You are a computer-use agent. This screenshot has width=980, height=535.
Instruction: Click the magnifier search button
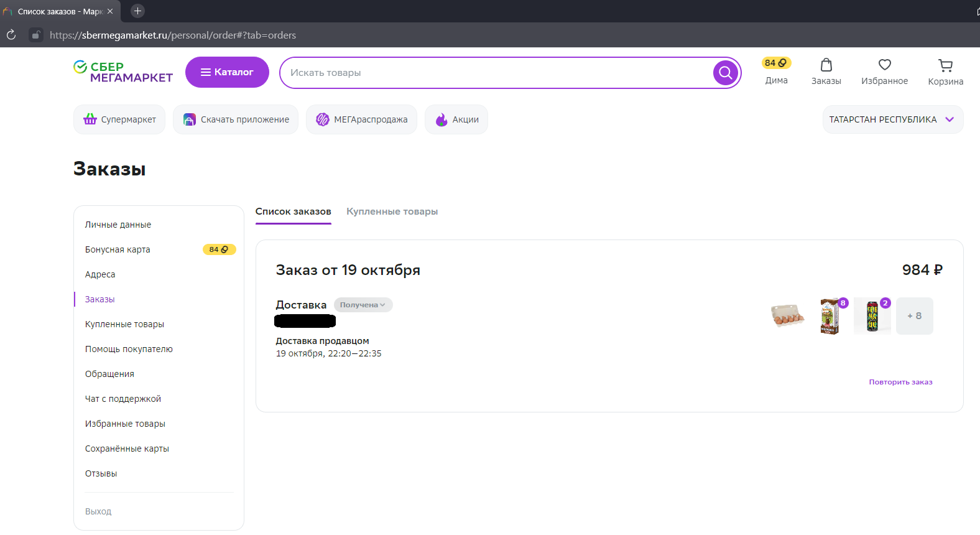click(725, 73)
